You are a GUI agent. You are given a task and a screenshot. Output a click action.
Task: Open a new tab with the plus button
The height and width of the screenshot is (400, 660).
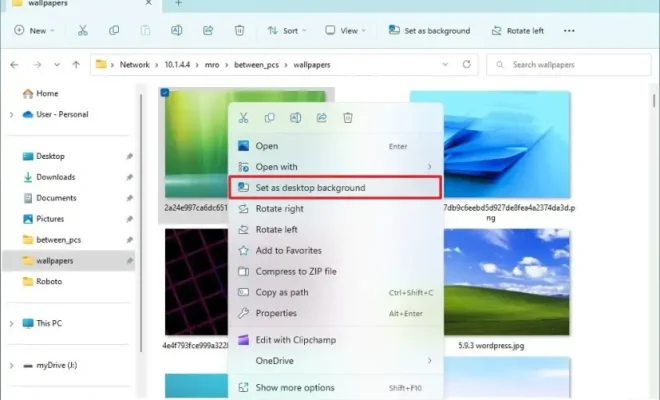[178, 3]
